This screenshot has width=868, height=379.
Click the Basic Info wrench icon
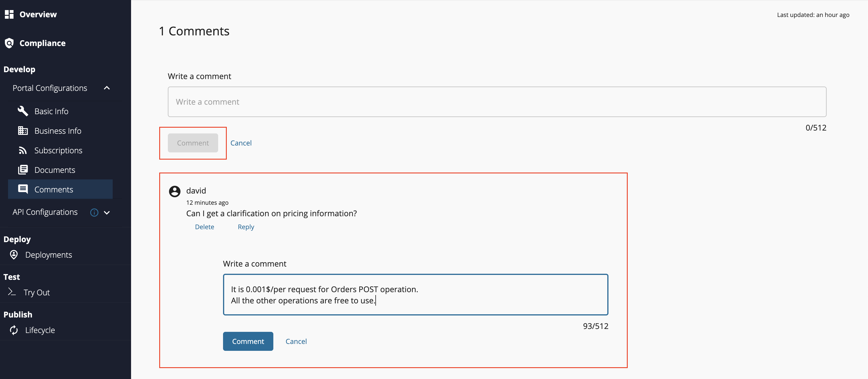coord(23,111)
